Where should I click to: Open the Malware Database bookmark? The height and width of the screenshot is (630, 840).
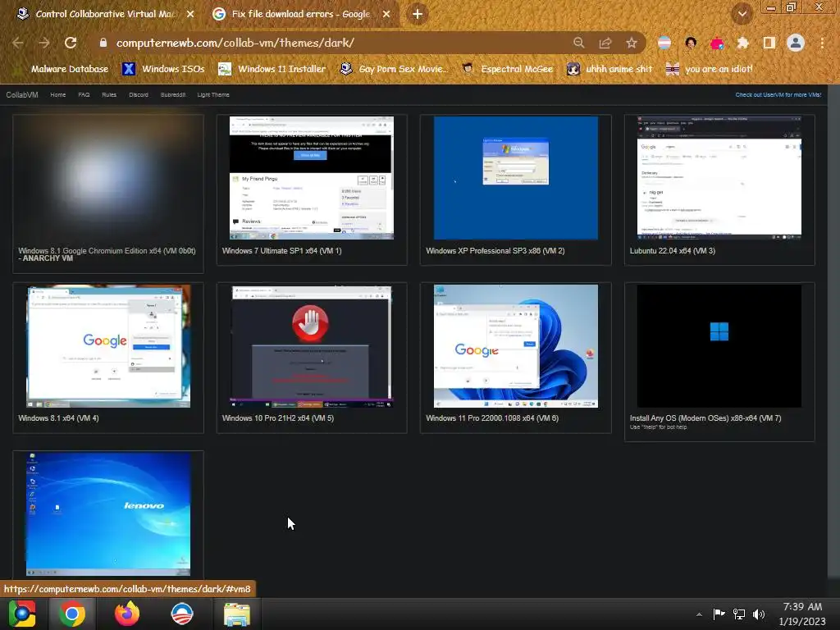[62, 69]
